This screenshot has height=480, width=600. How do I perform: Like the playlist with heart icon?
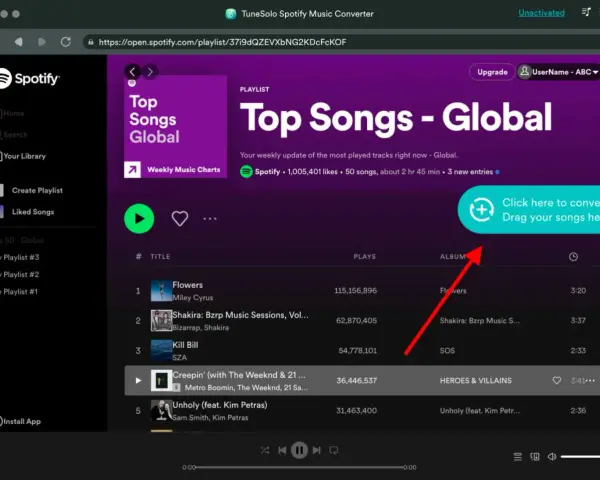(179, 219)
